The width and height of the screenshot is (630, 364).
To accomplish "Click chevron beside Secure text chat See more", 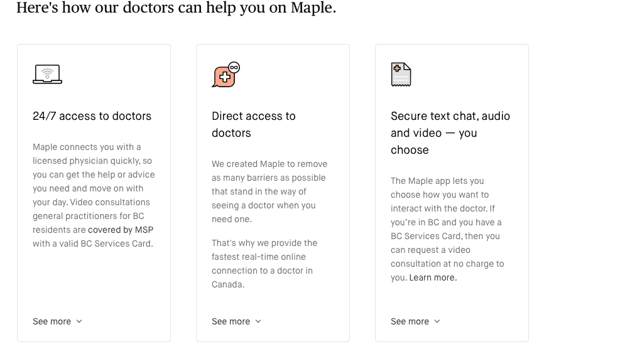I will (437, 321).
